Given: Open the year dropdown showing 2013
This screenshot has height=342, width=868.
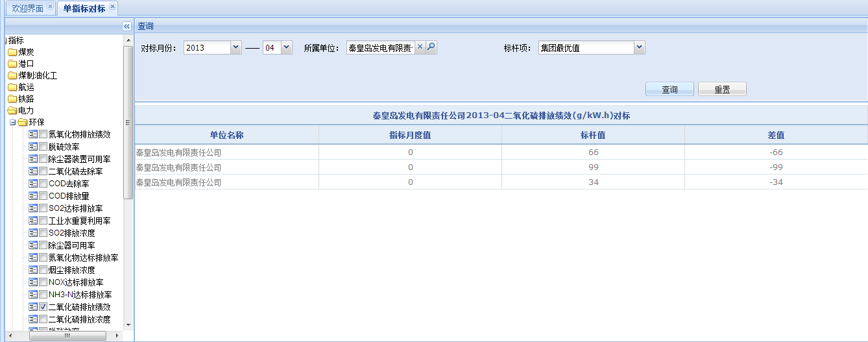Looking at the screenshot, I should click(235, 48).
